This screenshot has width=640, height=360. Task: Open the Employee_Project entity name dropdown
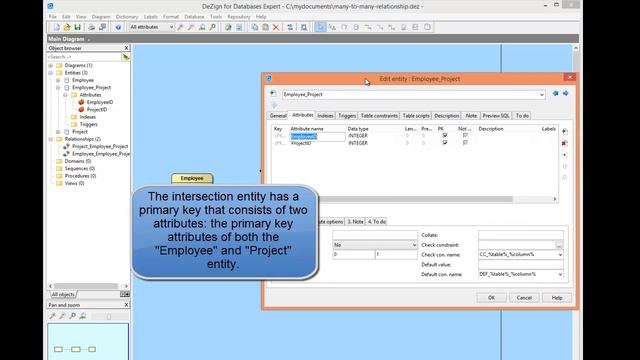pyautogui.click(x=542, y=95)
